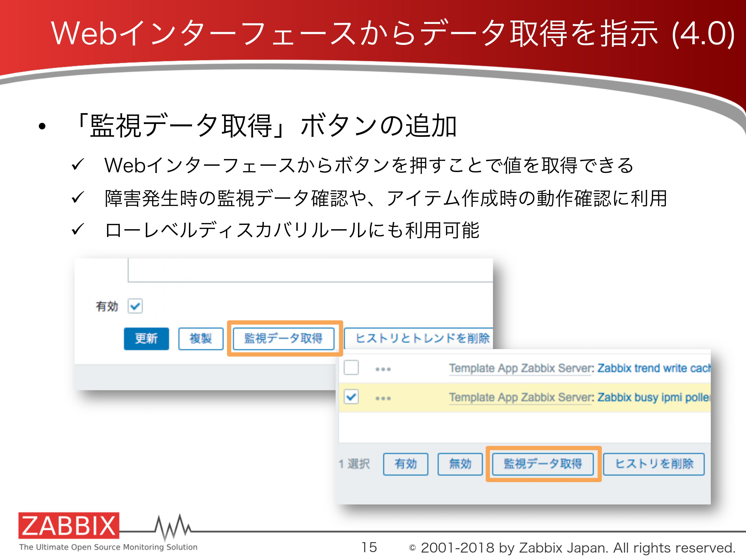Check the Zabbix trend write cache row checkbox
Screen dimensions: 746x560
click(x=351, y=367)
